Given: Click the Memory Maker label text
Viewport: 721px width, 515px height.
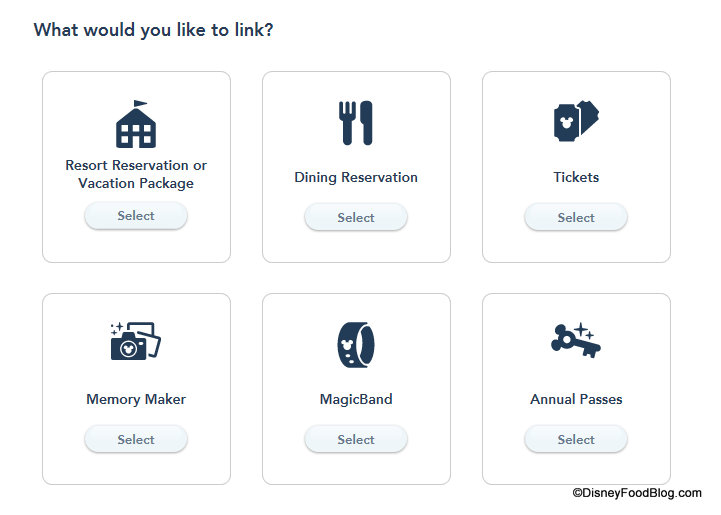Looking at the screenshot, I should [x=136, y=399].
